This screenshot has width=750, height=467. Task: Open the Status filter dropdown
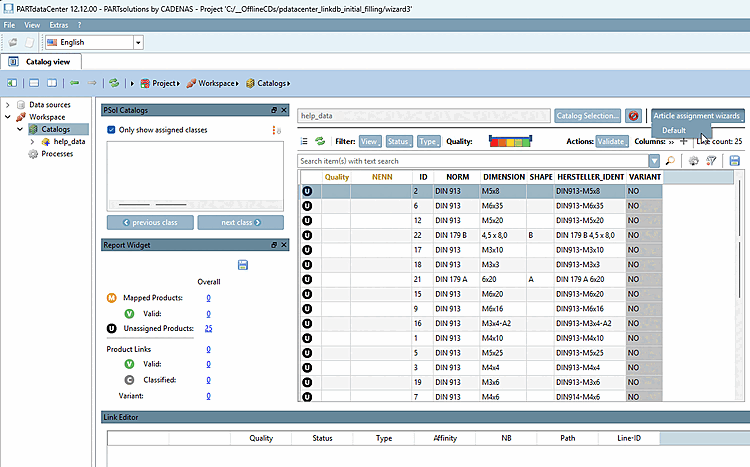(x=399, y=141)
